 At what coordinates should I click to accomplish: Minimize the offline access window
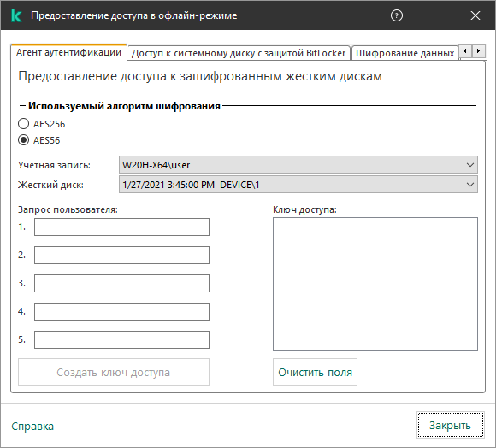[x=436, y=15]
